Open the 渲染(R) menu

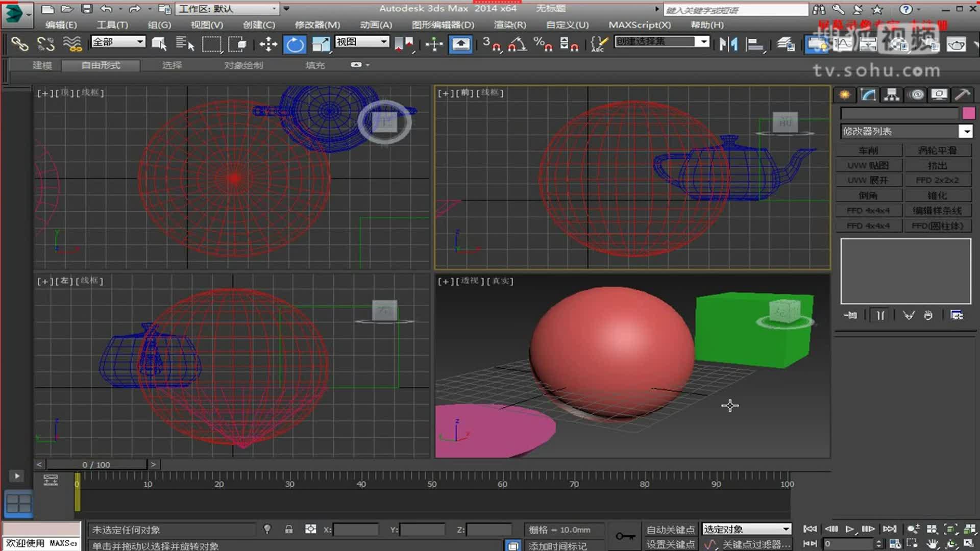[x=509, y=24]
